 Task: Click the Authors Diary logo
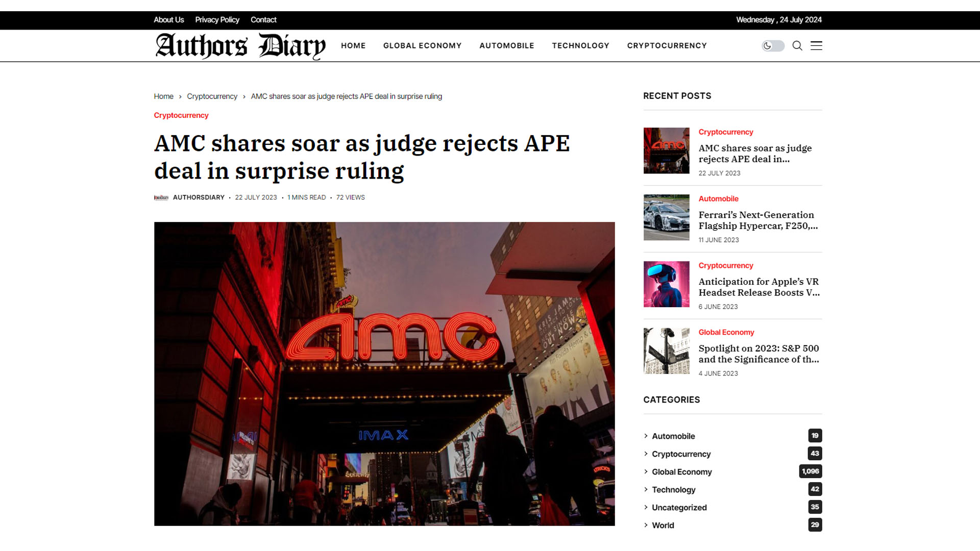click(x=240, y=46)
